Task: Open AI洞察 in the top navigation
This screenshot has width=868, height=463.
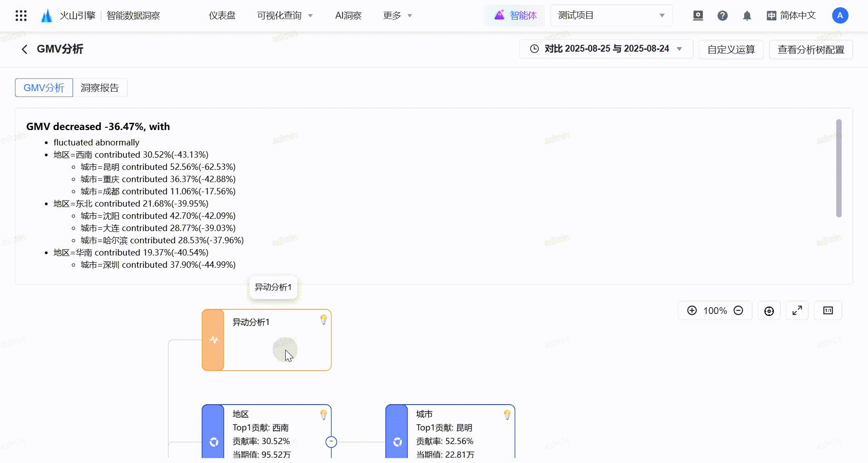Action: click(x=348, y=15)
